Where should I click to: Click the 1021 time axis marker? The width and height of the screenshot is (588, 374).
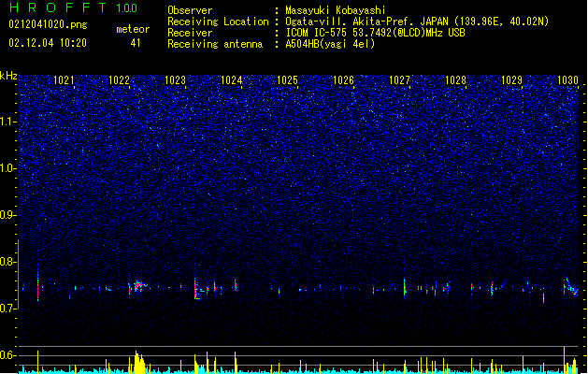(64, 80)
